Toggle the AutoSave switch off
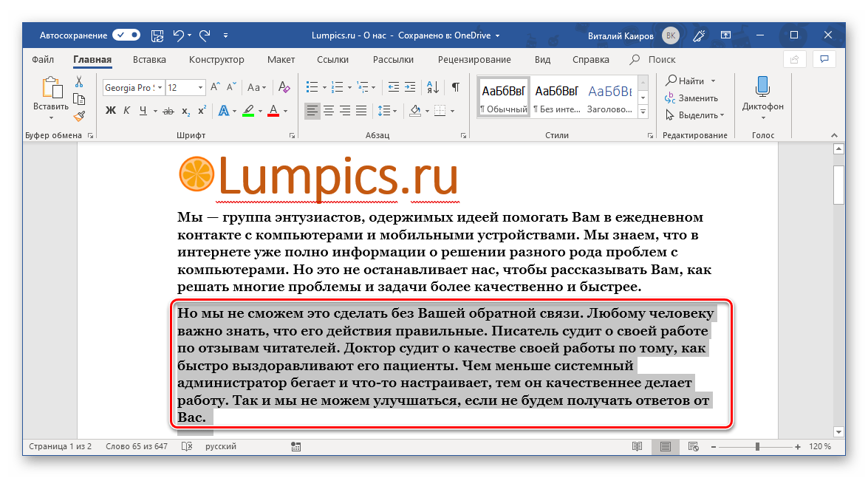The height and width of the screenshot is (478, 868). [126, 35]
